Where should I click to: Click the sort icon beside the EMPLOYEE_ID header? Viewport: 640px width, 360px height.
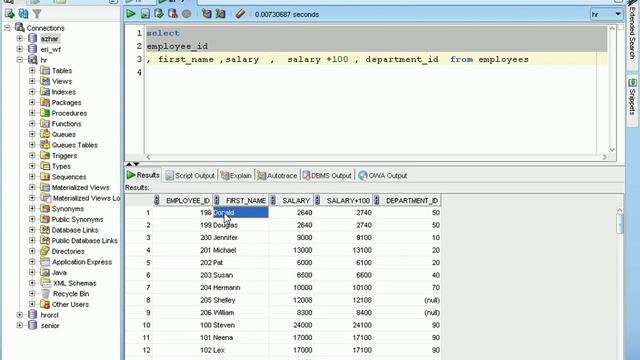click(157, 200)
